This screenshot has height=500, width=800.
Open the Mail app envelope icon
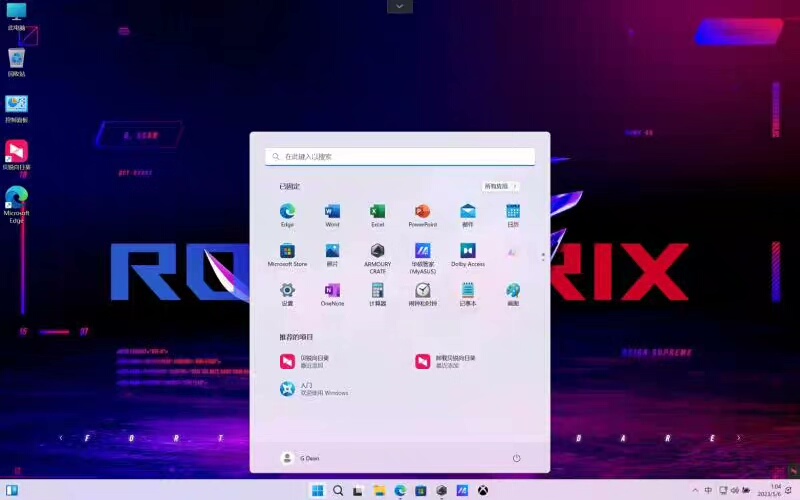(x=468, y=215)
